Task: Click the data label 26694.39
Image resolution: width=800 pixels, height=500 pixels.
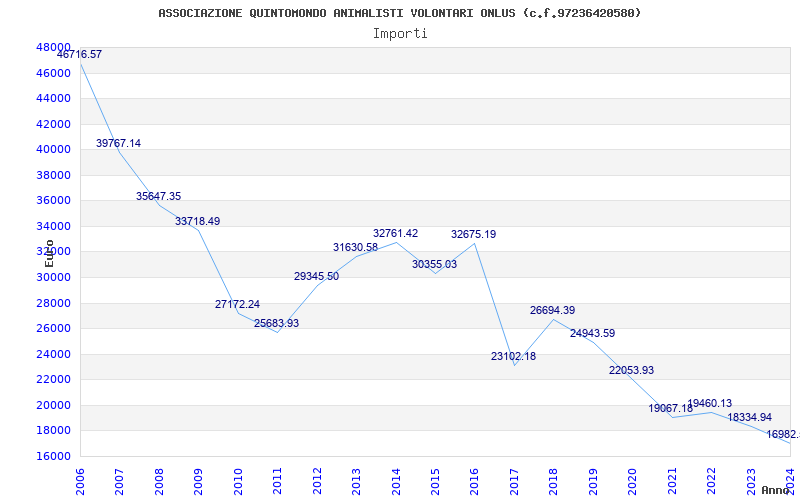Action: [553, 310]
